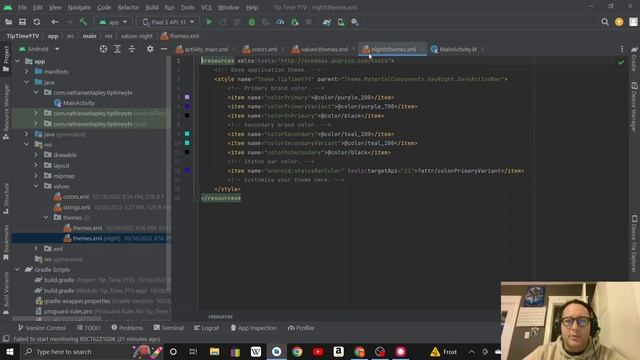640x360 pixels.
Task: Expand the mipmap folder chevron
Action: pos(36,176)
